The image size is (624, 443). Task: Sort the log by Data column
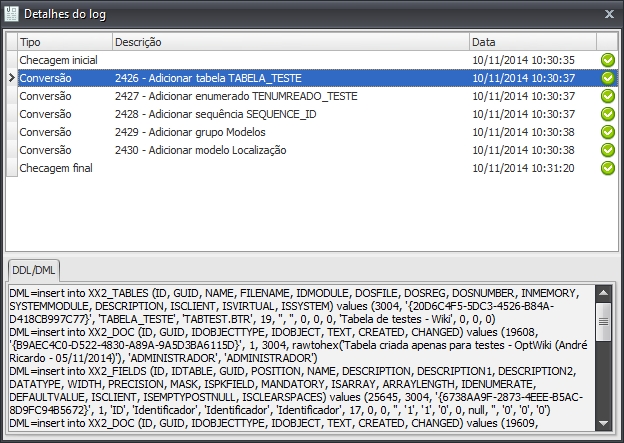tap(532, 42)
